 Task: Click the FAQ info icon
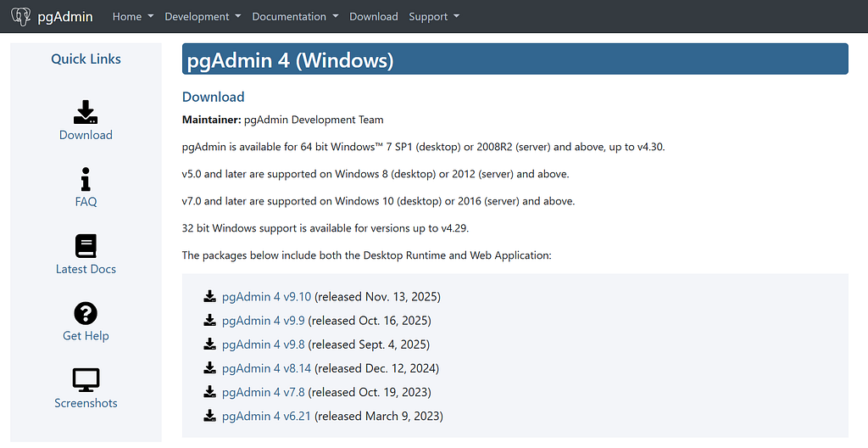tap(86, 179)
